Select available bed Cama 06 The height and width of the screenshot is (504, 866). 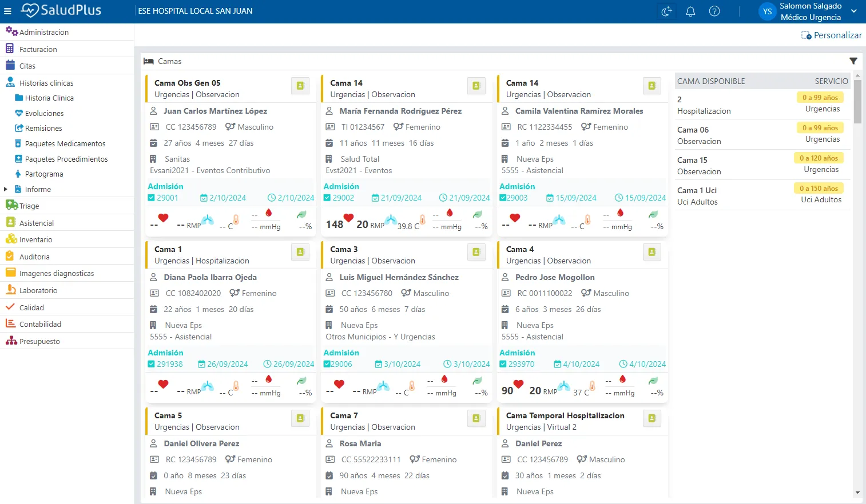[762, 135]
